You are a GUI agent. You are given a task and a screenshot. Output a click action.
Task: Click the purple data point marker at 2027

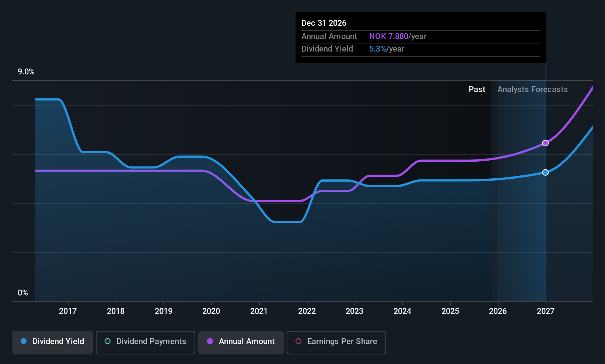pos(545,143)
